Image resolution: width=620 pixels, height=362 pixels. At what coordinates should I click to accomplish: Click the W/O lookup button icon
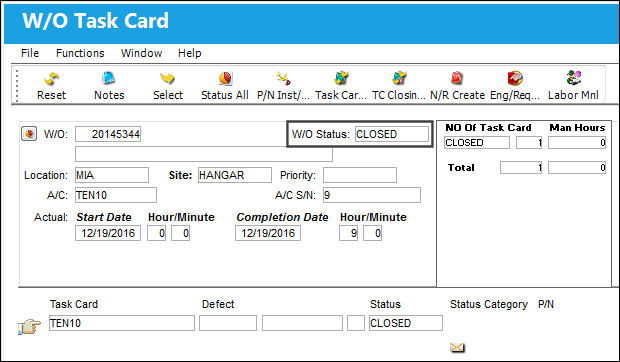(28, 134)
